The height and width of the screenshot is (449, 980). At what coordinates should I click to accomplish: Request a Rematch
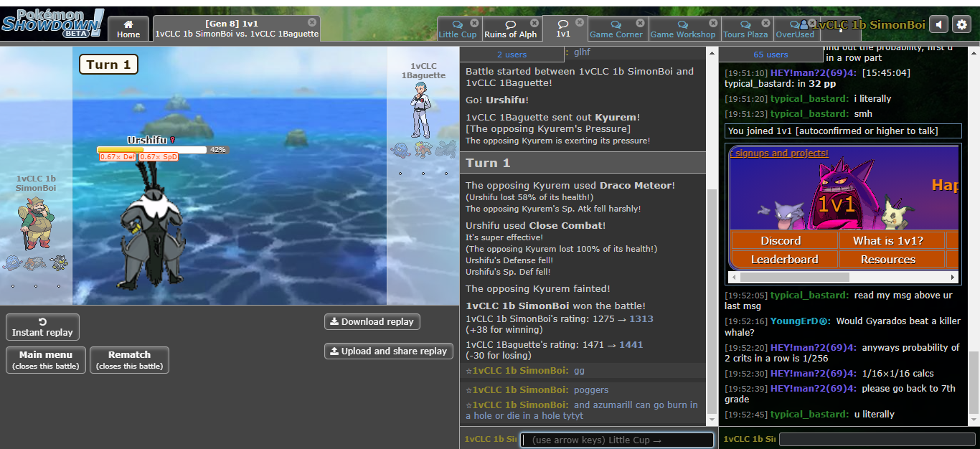[129, 360]
